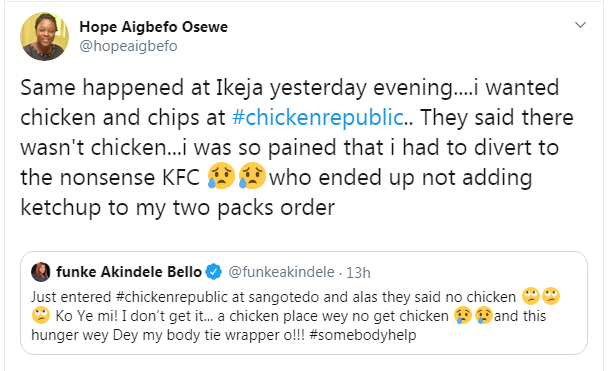Image resolution: width=615 pixels, height=371 pixels.
Task: Click the last eye-roll emoji ending the quoted tweet's first line
Action: point(551,296)
